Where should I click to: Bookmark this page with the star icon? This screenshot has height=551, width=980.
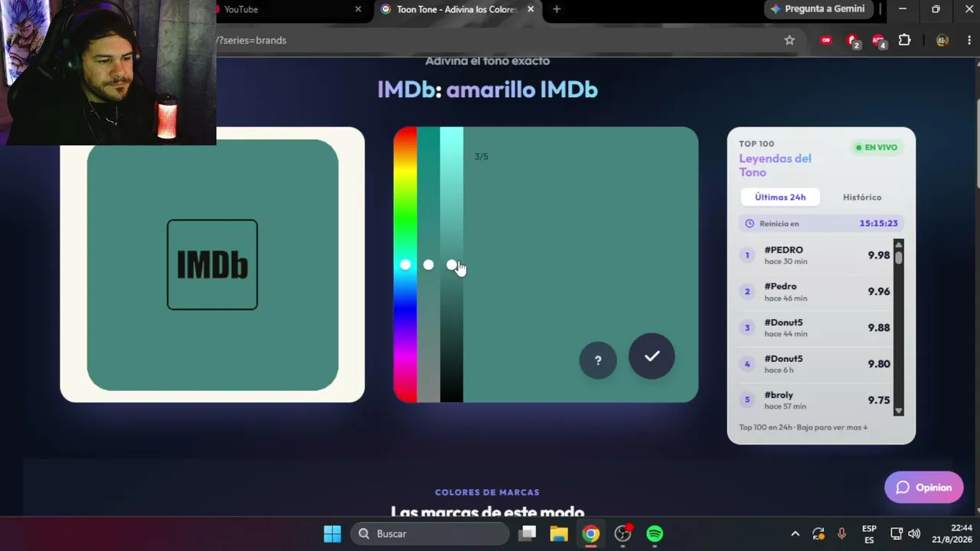(789, 40)
